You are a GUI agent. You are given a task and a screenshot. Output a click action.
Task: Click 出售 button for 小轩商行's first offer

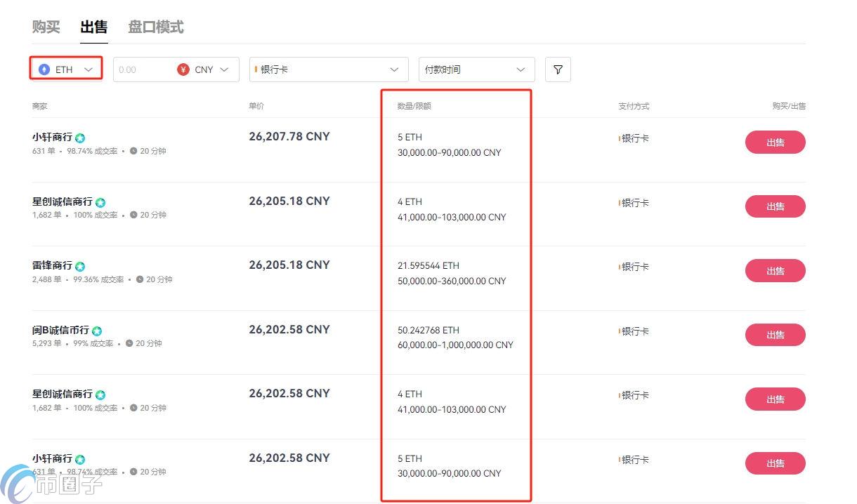(775, 142)
